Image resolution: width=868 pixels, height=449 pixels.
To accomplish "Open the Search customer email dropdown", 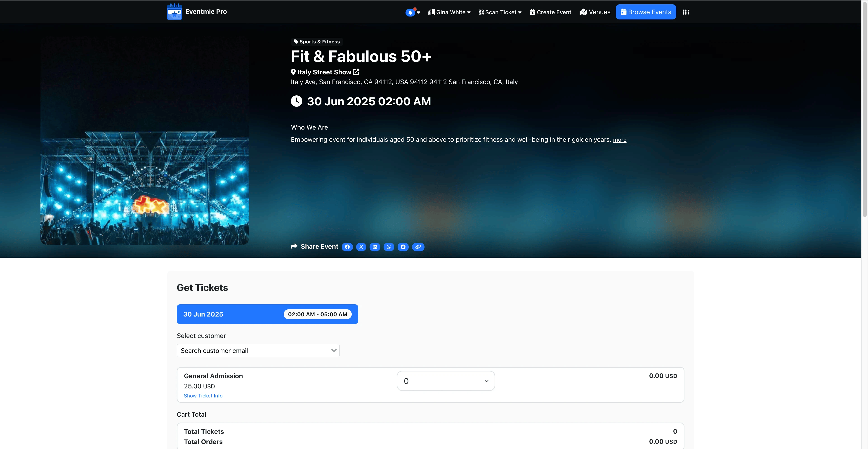I will (258, 351).
